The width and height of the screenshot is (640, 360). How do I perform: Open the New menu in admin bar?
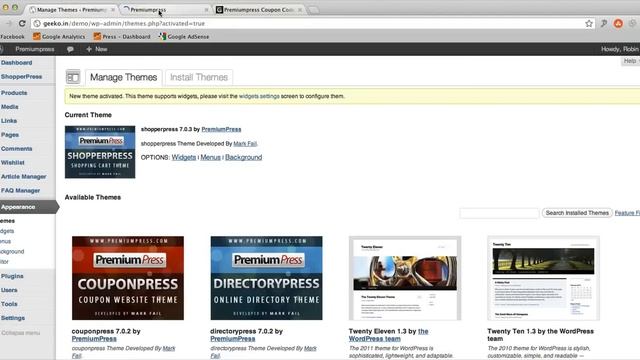click(x=97, y=49)
